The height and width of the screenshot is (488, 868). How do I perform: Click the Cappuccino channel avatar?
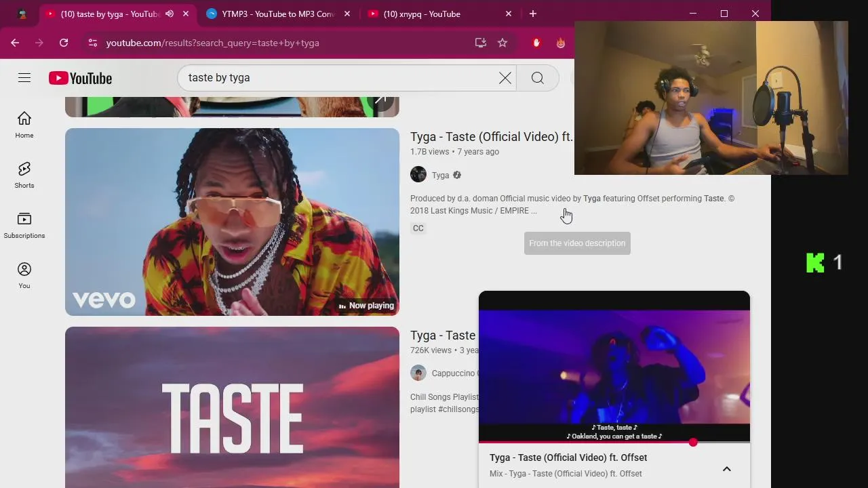418,373
